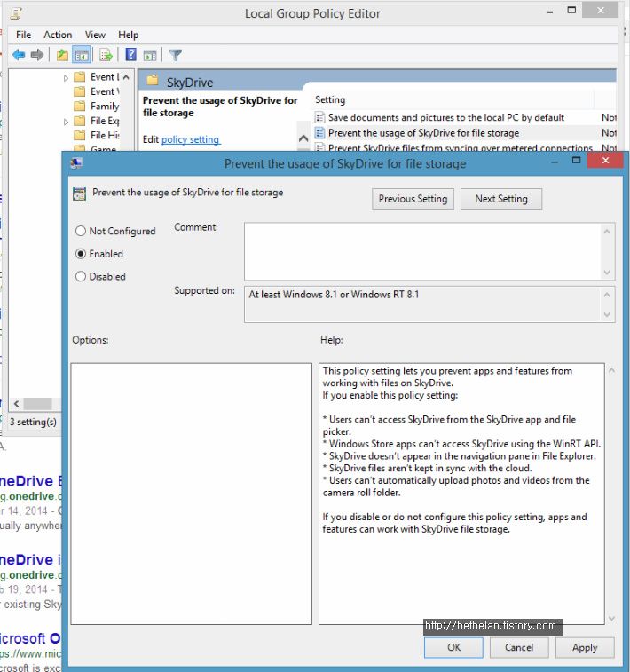Viewport: 630px width, 672px height.
Task: Click the Previous Setting button
Action: pyautogui.click(x=413, y=199)
